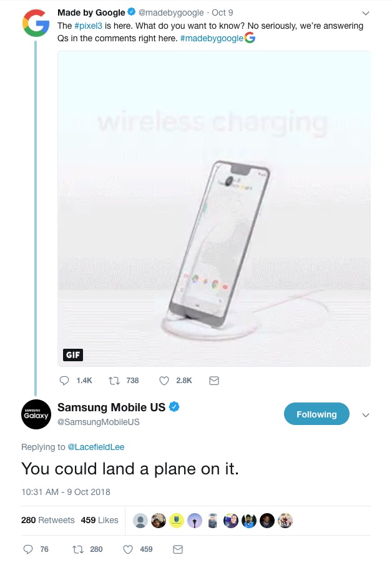Like the Made by Google tweet
The height and width of the screenshot is (565, 392).
164,381
